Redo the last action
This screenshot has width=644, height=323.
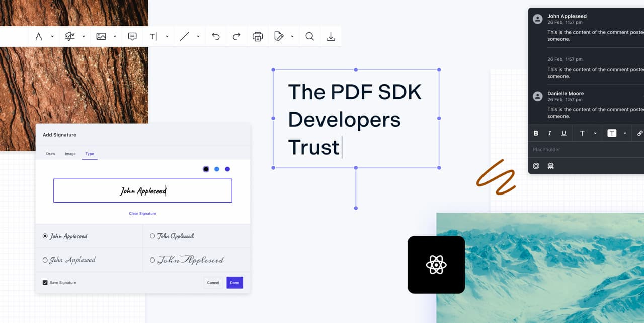point(236,36)
